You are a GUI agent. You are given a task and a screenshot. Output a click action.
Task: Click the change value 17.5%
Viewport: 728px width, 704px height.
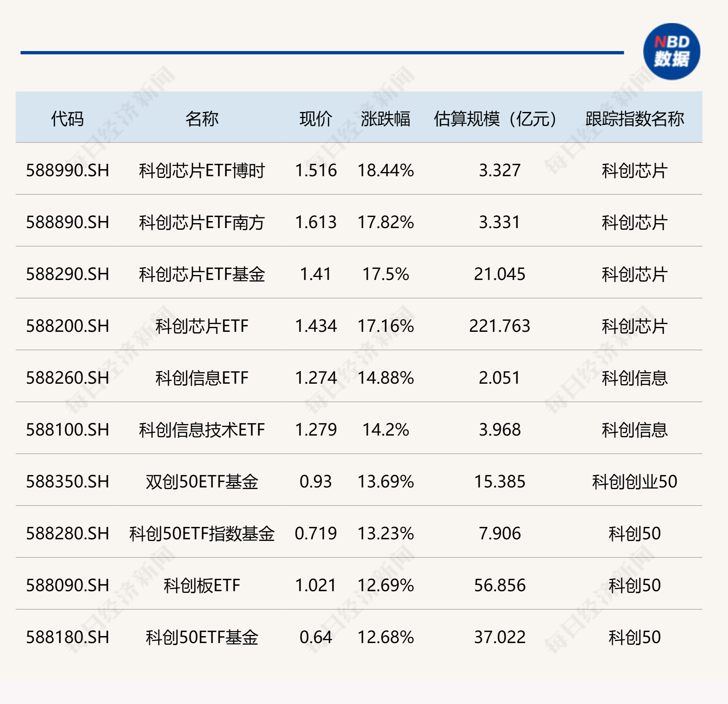click(x=385, y=274)
